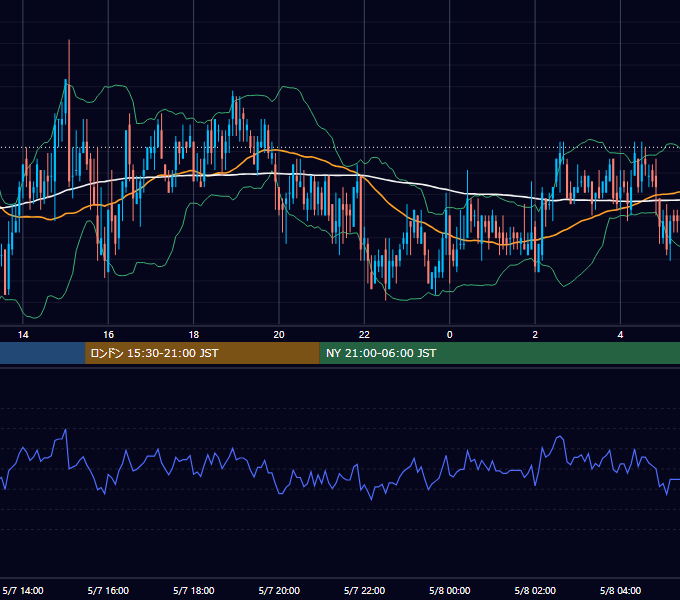This screenshot has height=600, width=680.
Task: Click the 4 hour label on chart axis
Action: 621,335
